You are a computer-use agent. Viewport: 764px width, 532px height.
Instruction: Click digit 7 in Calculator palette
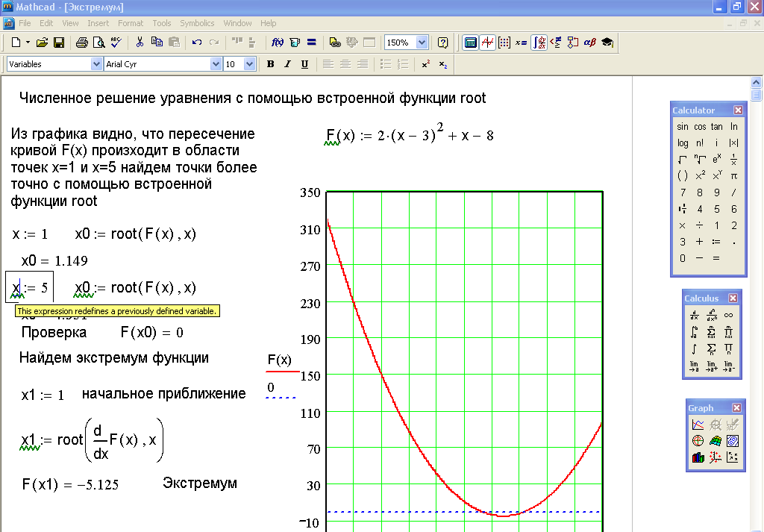pyautogui.click(x=683, y=193)
